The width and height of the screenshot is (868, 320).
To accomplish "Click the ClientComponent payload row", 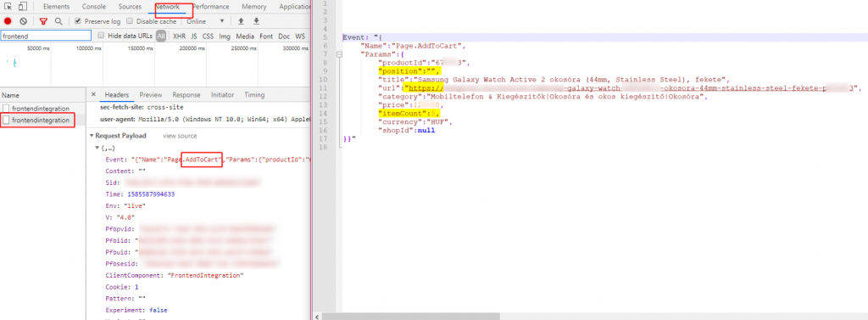I will [x=175, y=275].
